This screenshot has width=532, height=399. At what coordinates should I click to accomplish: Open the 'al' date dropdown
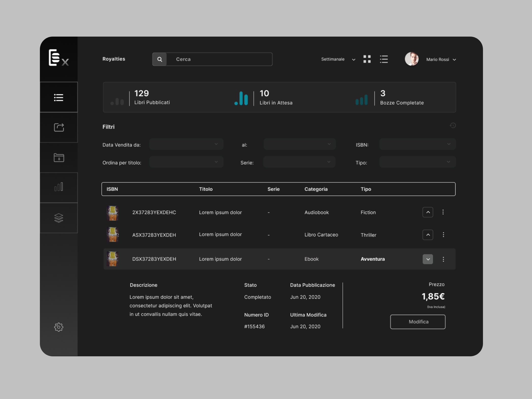click(x=300, y=144)
